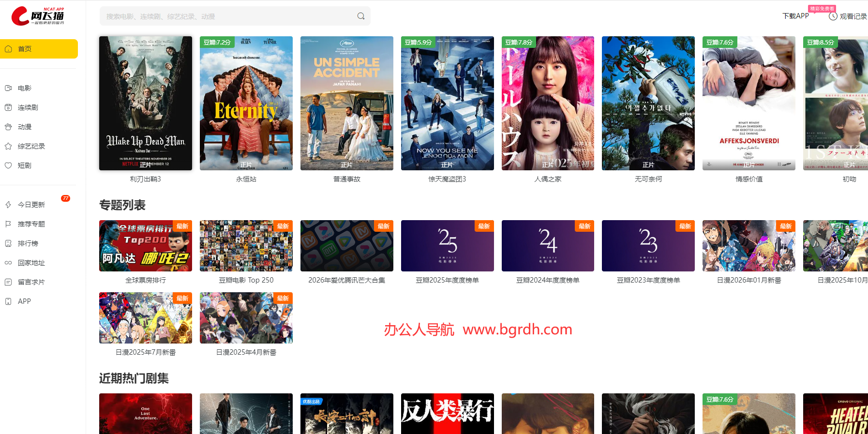Click the APP phone icon
The image size is (868, 434).
point(8,301)
